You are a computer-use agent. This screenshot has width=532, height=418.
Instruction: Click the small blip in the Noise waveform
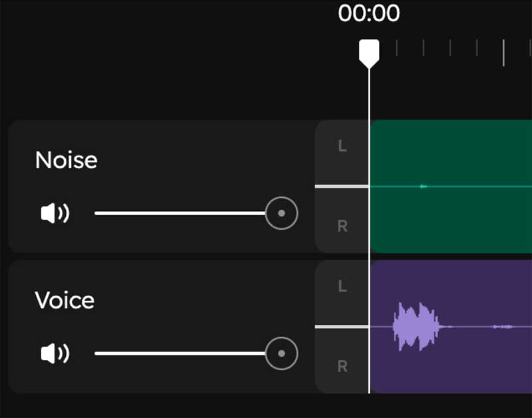(x=423, y=186)
